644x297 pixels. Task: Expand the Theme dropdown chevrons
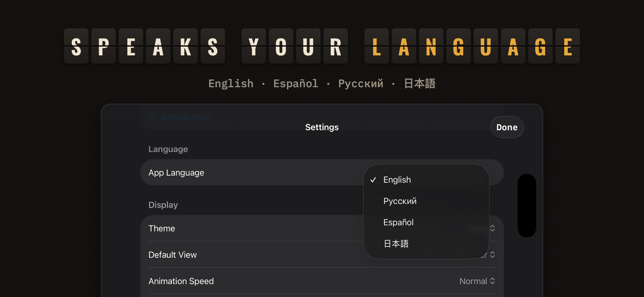(x=492, y=228)
